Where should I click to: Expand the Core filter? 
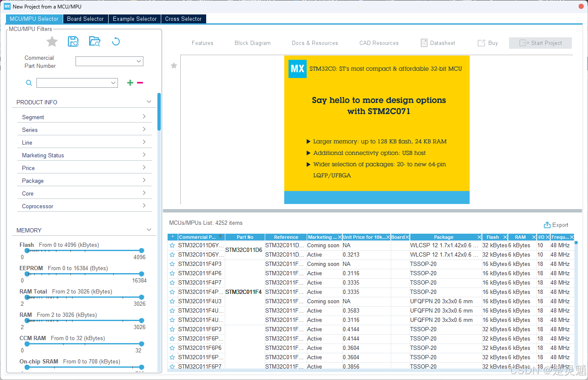tap(144, 193)
